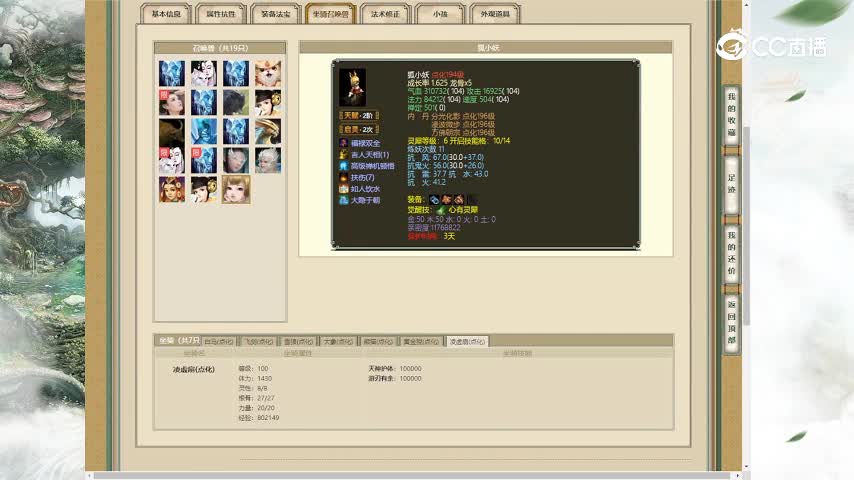The height and width of the screenshot is (480, 854).
Task: Open the 外观道具 tab
Action: click(495, 14)
